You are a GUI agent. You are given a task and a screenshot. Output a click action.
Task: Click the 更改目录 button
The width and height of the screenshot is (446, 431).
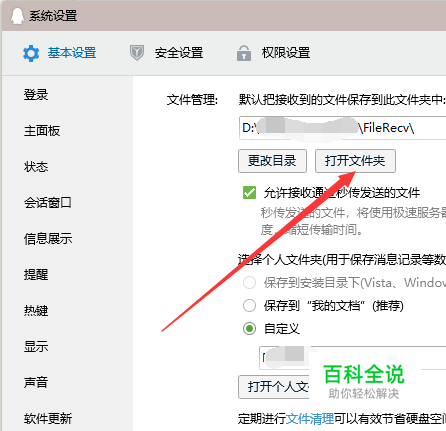pos(272,161)
